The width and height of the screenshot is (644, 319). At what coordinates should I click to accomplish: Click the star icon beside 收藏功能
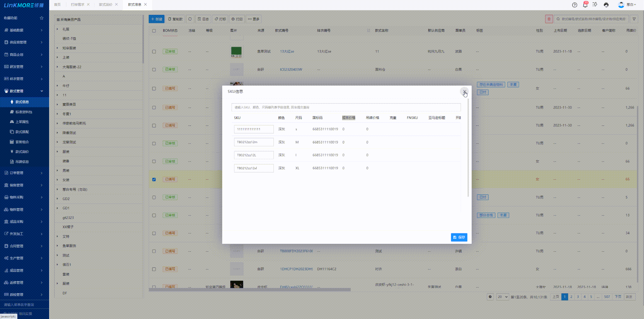pos(42,18)
